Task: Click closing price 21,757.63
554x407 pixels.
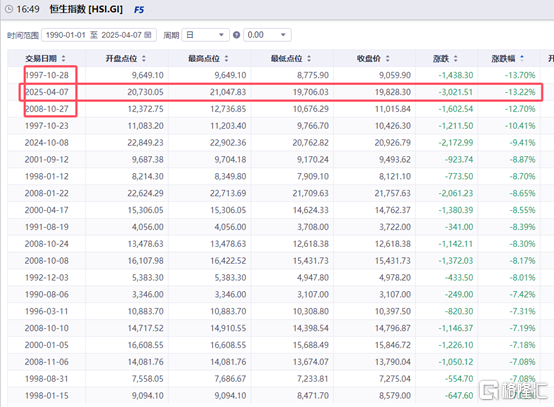Action: (x=393, y=193)
